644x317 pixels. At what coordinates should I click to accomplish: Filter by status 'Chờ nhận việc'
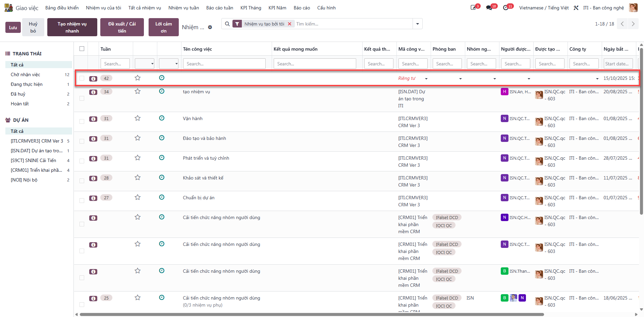[39, 74]
